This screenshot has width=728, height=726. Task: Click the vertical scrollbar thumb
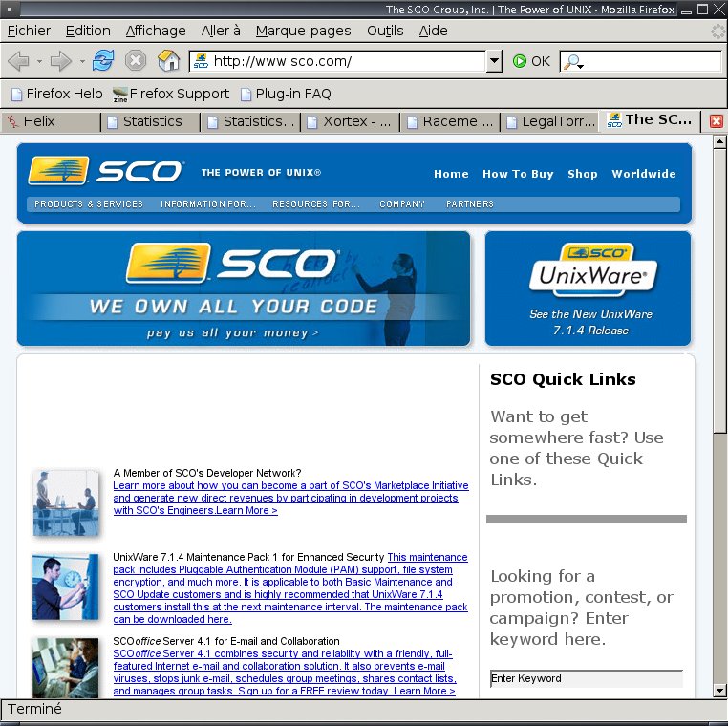pos(719,290)
